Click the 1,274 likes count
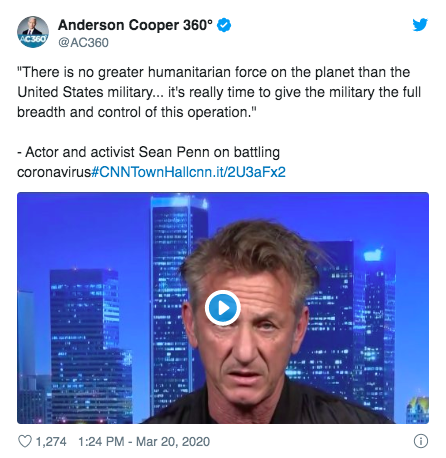 [x=51, y=442]
